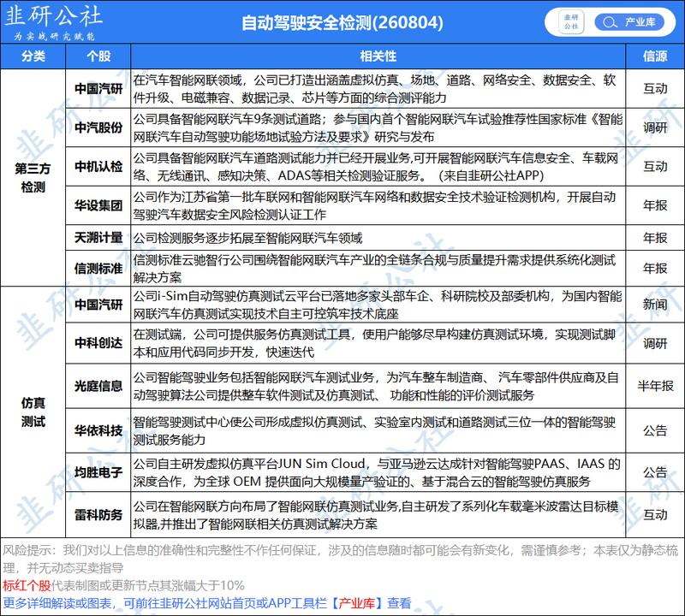
Task: Select the 仿真测试 category cell
Action: pos(33,412)
